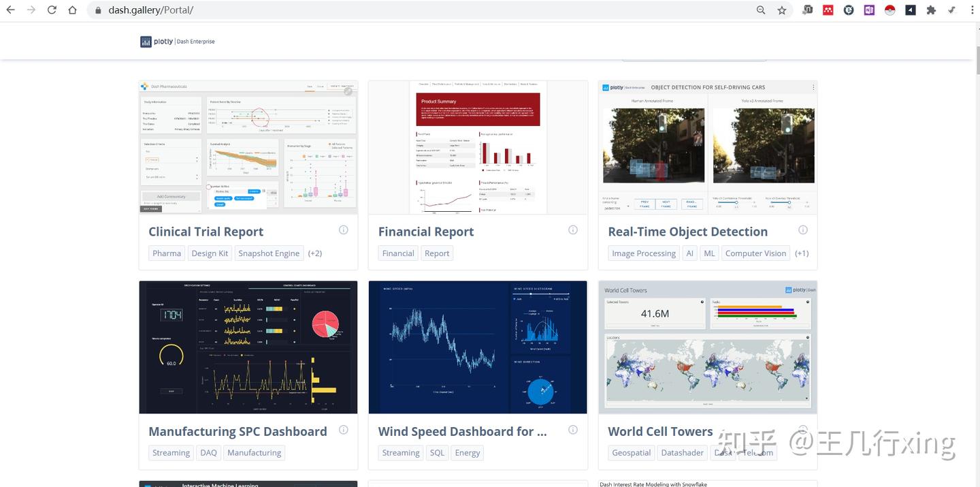This screenshot has width=980, height=487.
Task: Show info for Financial Report
Action: click(x=573, y=230)
